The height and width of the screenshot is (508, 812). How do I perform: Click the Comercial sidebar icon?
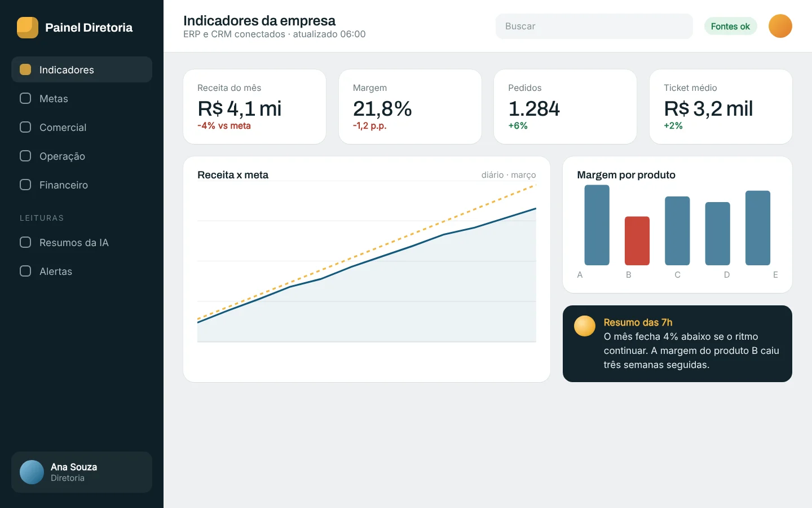click(x=25, y=127)
